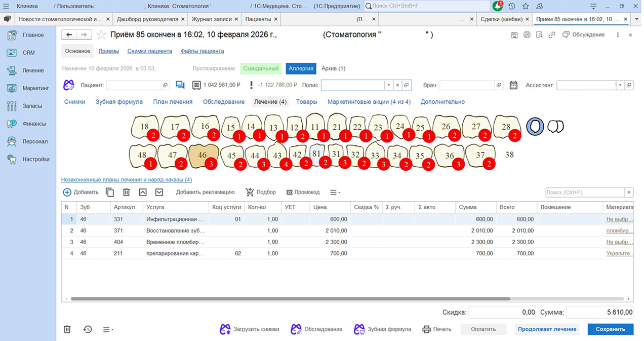Delete selected row in services table toolbar
This screenshot has width=644, height=341.
[127, 193]
